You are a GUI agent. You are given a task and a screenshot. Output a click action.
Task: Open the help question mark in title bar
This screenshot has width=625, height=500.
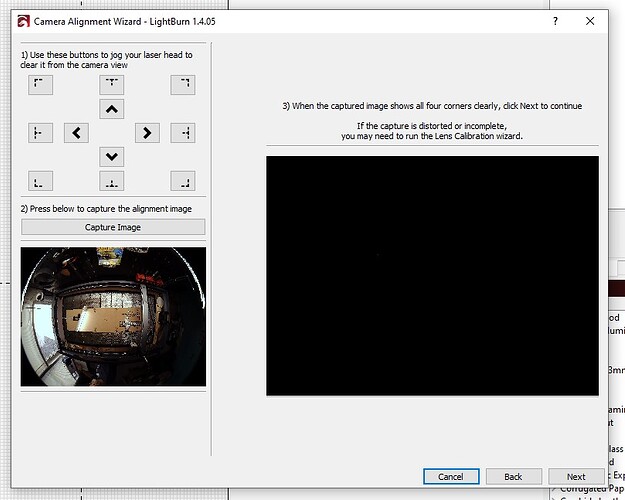[555, 21]
